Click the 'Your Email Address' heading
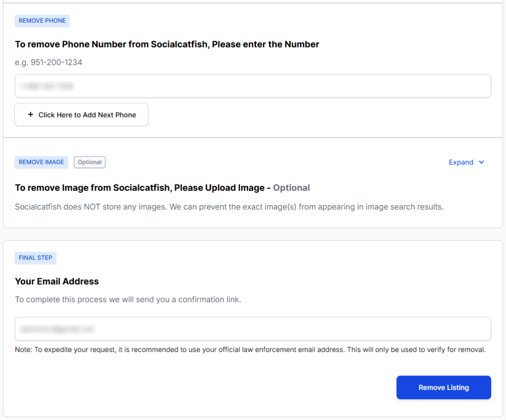This screenshot has height=420, width=506. click(x=57, y=282)
